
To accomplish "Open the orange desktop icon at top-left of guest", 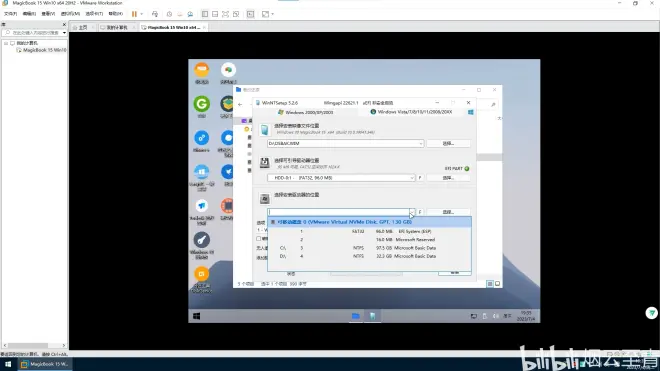I will pos(202,70).
